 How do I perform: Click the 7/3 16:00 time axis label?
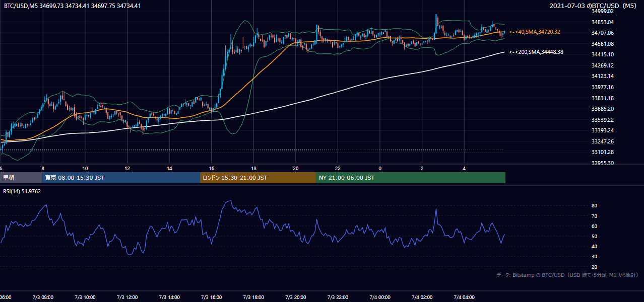(x=211, y=297)
